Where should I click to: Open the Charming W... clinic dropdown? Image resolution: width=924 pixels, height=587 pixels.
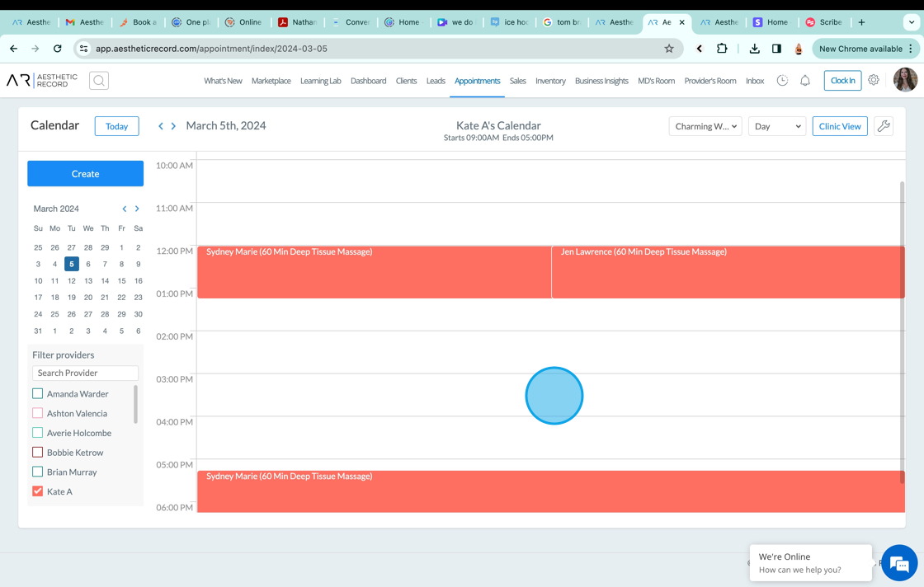tap(705, 126)
